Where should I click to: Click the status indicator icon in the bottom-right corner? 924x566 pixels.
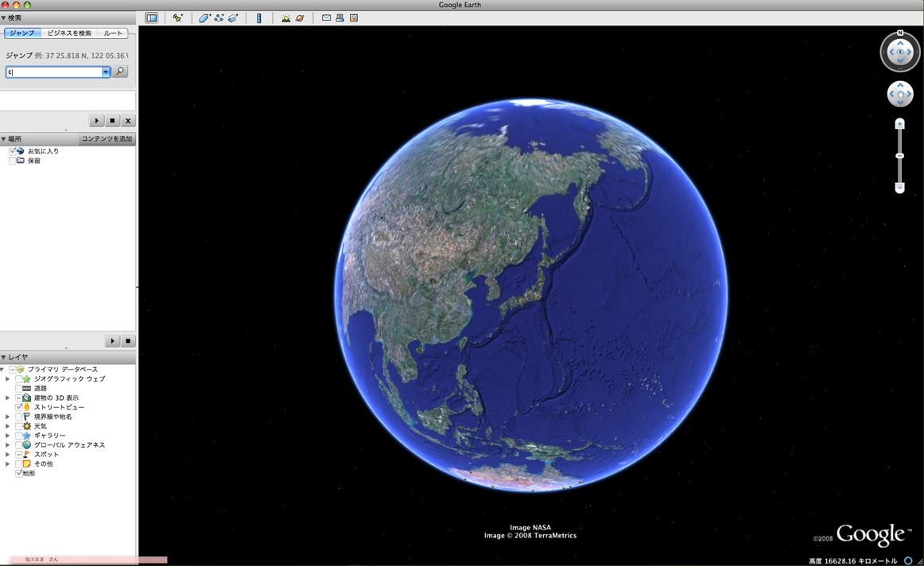point(909,560)
